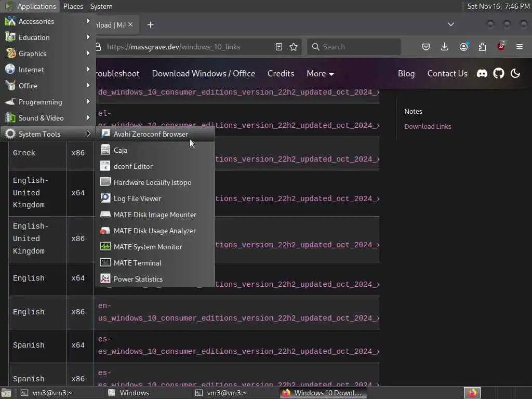Viewport: 532px width, 399px height.
Task: Open MATE Disk Usage Analyzer
Action: tap(155, 231)
